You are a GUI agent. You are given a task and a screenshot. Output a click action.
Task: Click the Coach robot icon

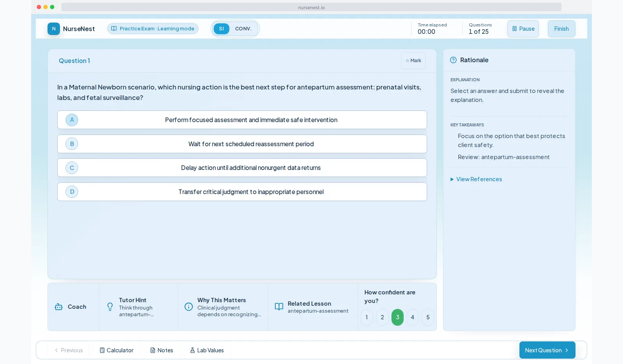pos(59,307)
